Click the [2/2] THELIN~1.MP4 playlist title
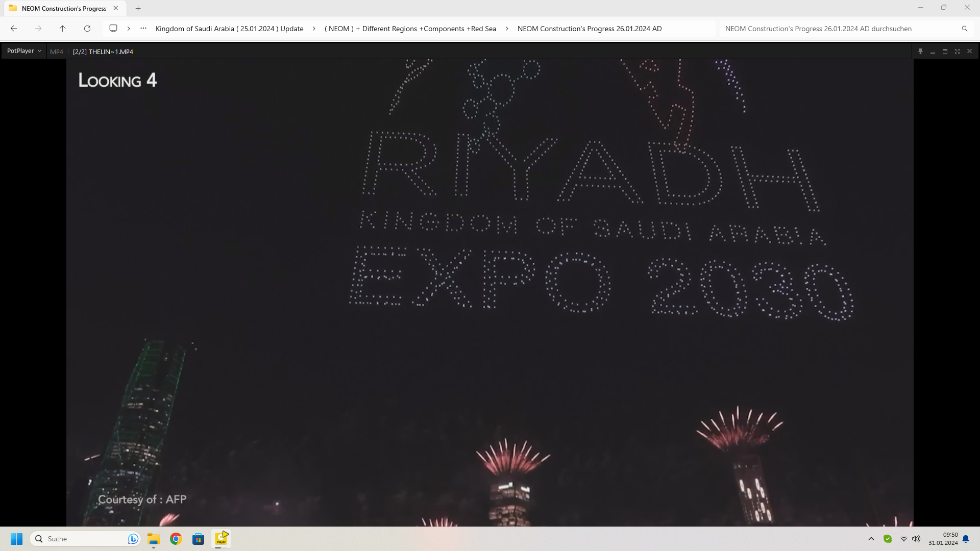This screenshot has height=551, width=980. point(103,52)
